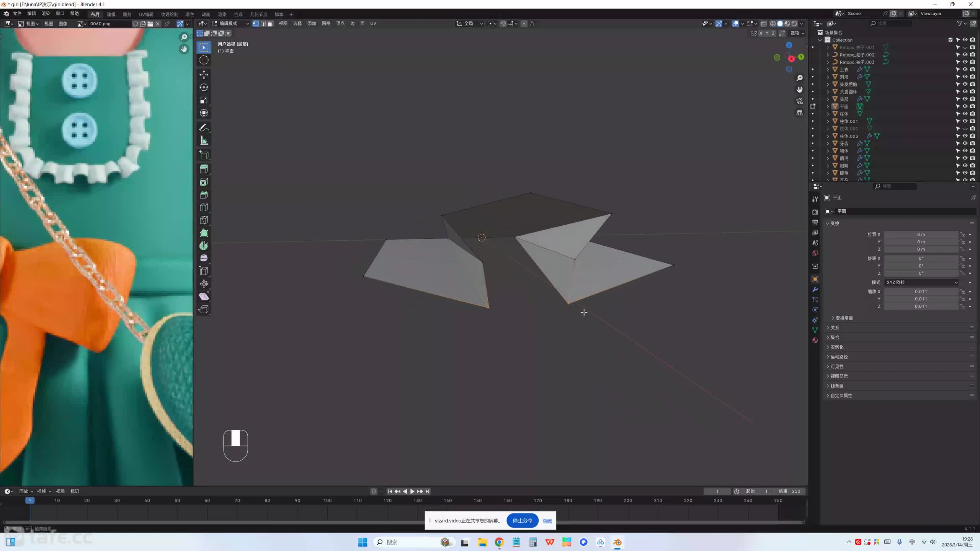The width and height of the screenshot is (980, 551).
Task: Click the 停止分享 button
Action: 522,520
